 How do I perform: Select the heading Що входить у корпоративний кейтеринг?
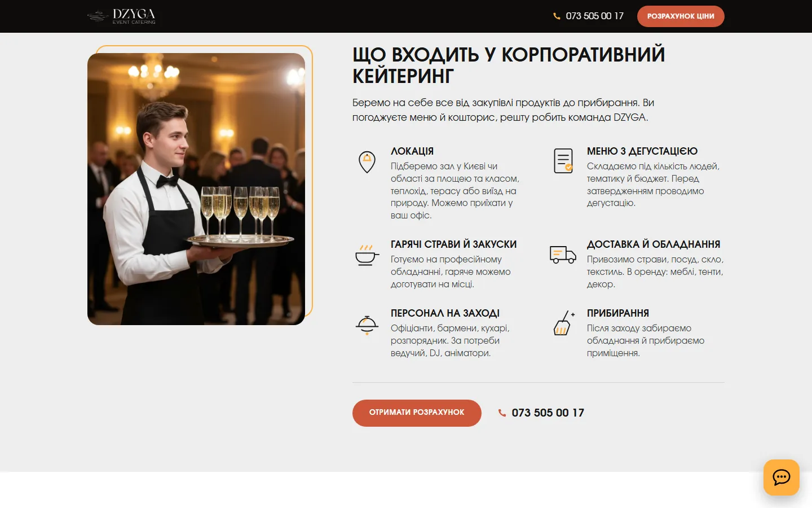tap(509, 65)
